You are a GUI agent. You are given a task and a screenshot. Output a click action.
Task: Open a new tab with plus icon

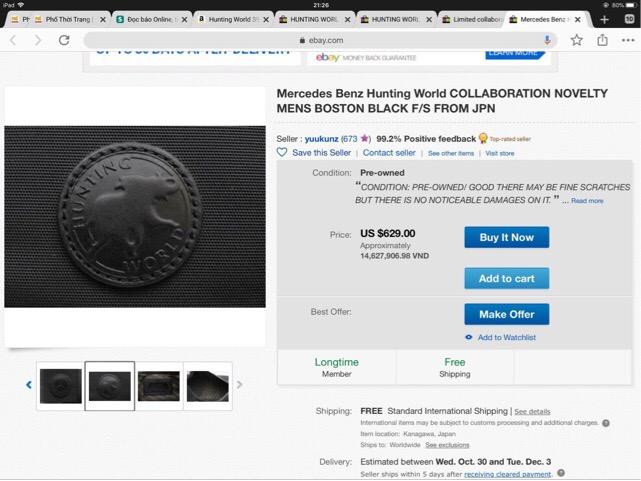[605, 19]
